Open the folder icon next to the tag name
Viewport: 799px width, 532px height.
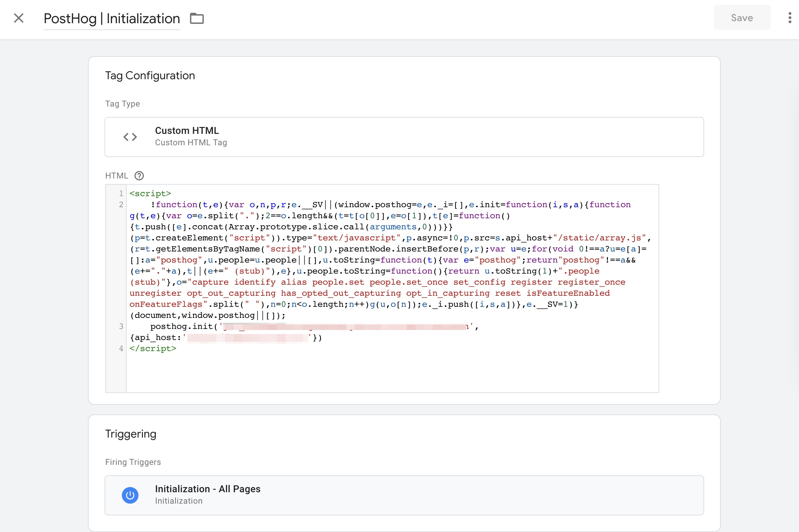point(197,18)
